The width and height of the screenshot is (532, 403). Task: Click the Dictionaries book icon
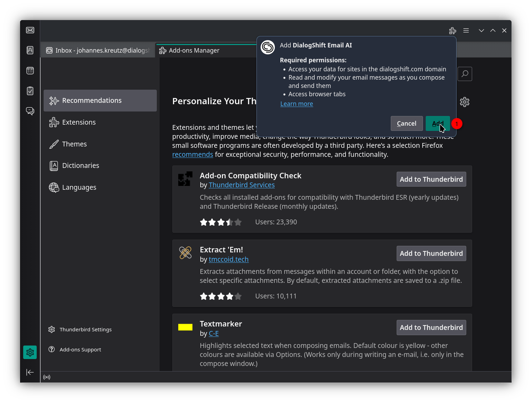coord(54,166)
